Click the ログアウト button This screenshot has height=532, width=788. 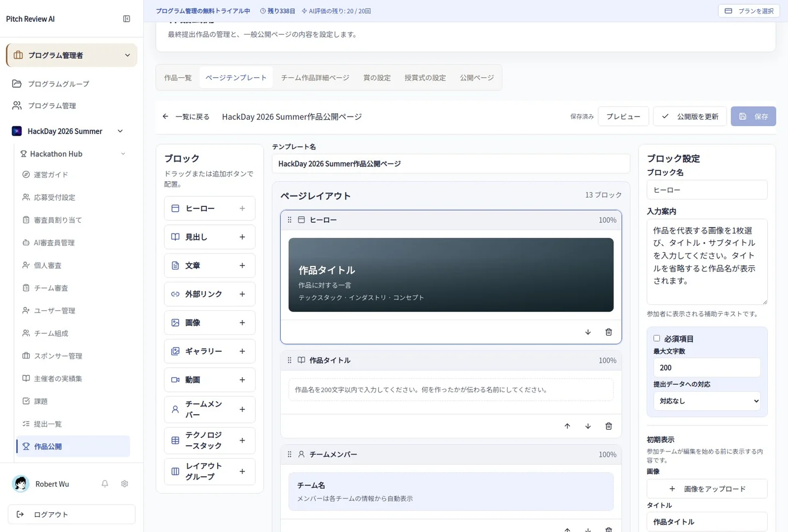pos(72,514)
